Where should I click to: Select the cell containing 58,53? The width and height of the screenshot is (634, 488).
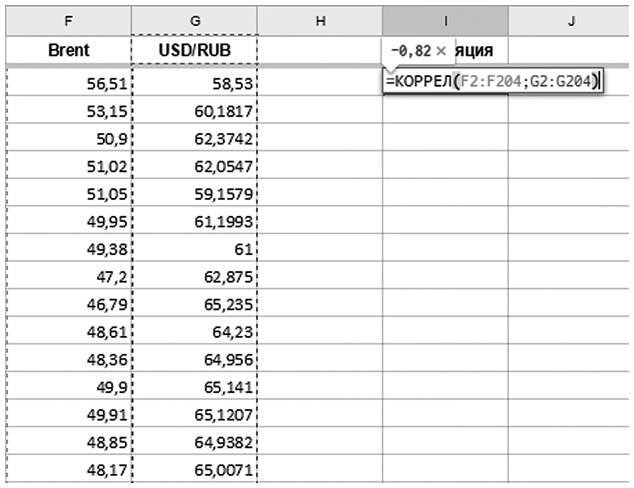coord(194,82)
